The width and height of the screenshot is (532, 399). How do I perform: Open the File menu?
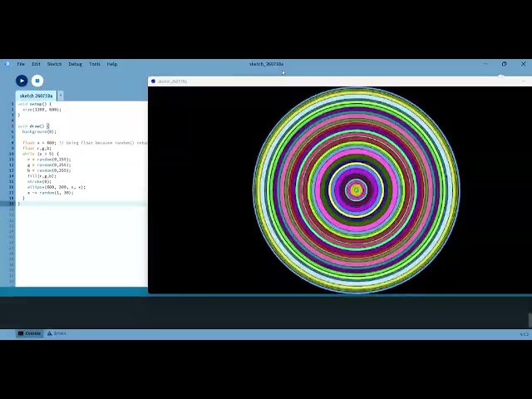(21, 64)
